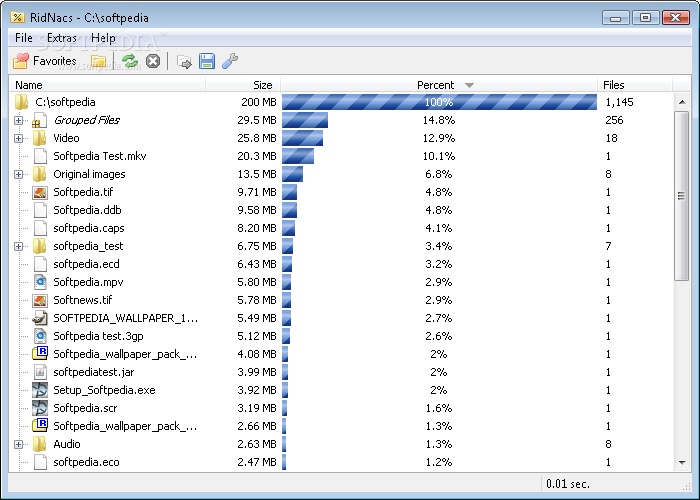Select the Video folder name
Screen dimensions: 700x500
pos(66,138)
